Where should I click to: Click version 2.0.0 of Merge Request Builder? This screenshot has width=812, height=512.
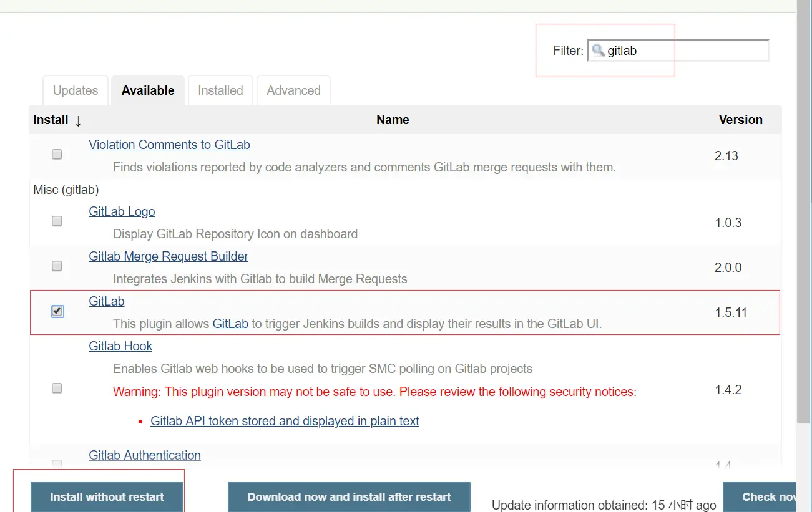pyautogui.click(x=728, y=268)
